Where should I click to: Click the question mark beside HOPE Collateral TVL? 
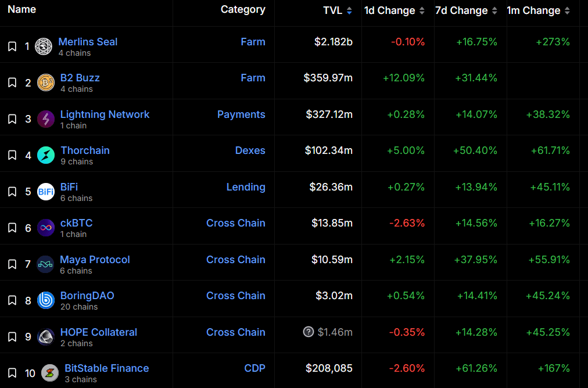(309, 332)
